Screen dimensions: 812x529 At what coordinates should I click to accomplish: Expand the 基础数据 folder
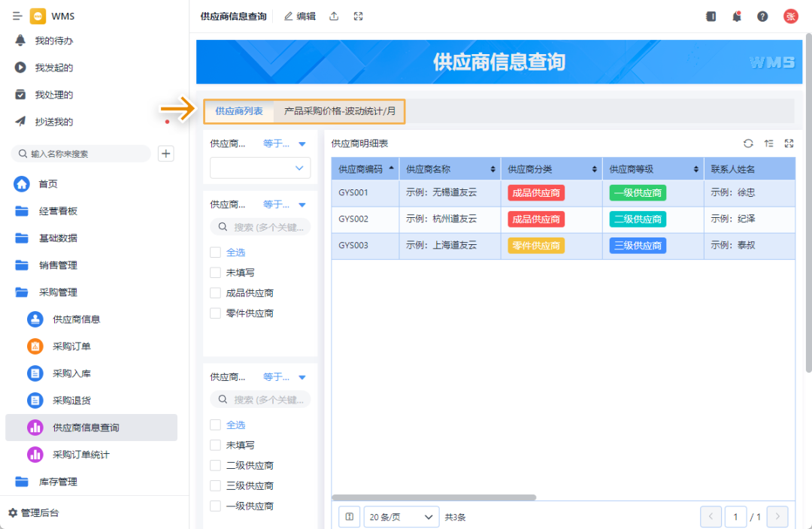58,238
